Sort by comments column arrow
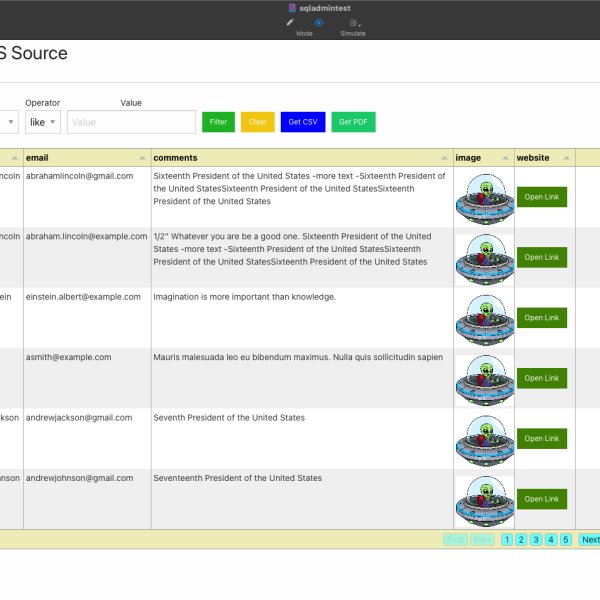This screenshot has width=600, height=600. (445, 158)
